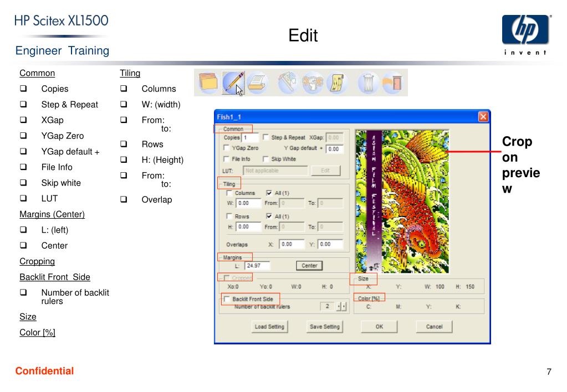This screenshot has width=567, height=392.
Task: Click the LUT Edit button
Action: [x=325, y=171]
